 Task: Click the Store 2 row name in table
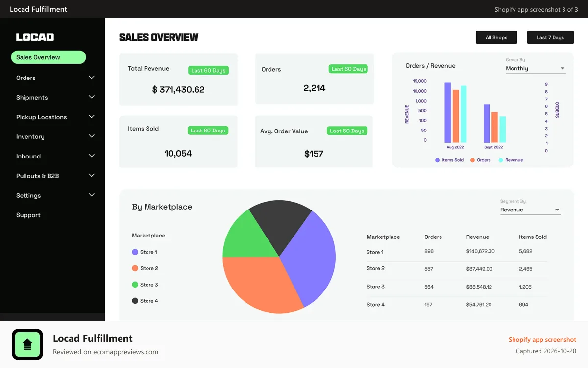tap(376, 268)
